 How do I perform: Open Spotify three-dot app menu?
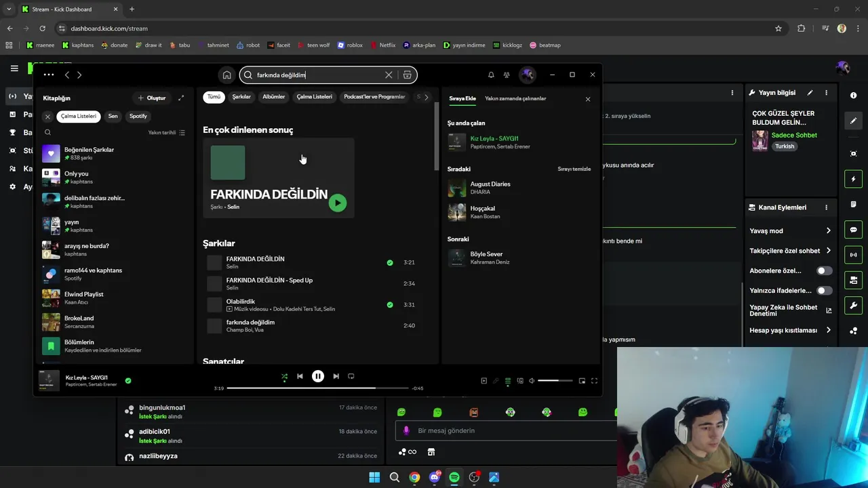coord(48,75)
